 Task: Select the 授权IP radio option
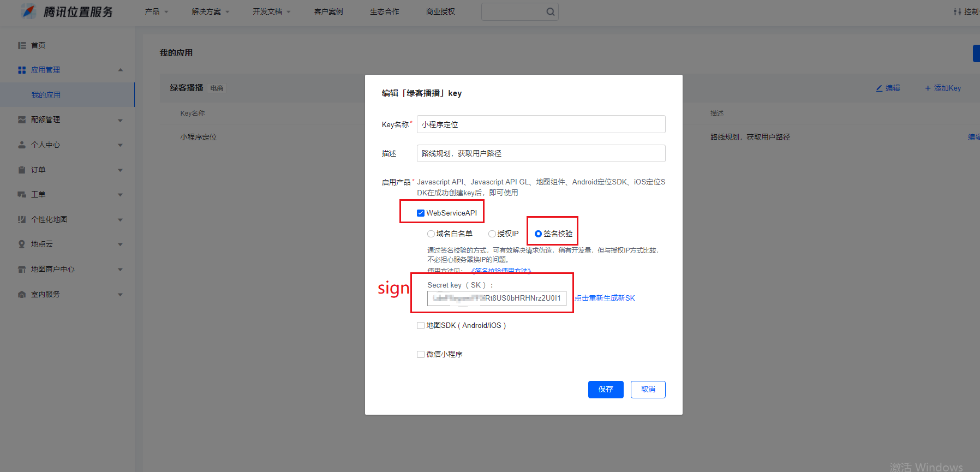tap(492, 234)
